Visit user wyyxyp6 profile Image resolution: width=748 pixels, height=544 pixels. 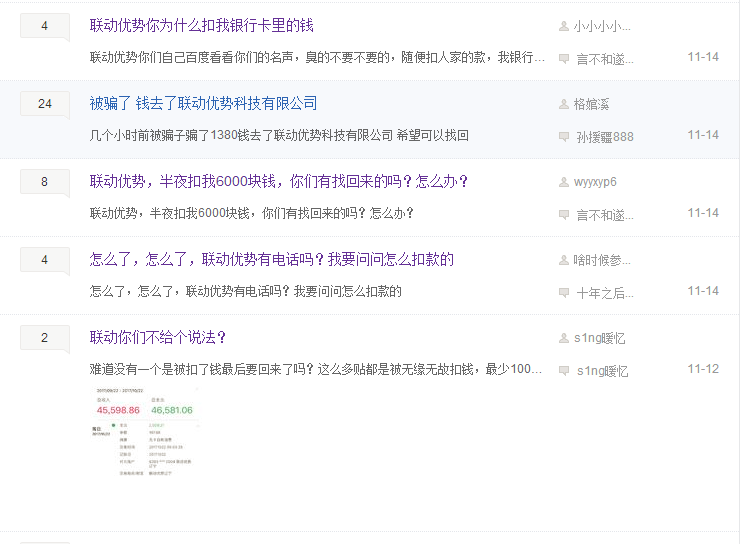click(x=595, y=182)
